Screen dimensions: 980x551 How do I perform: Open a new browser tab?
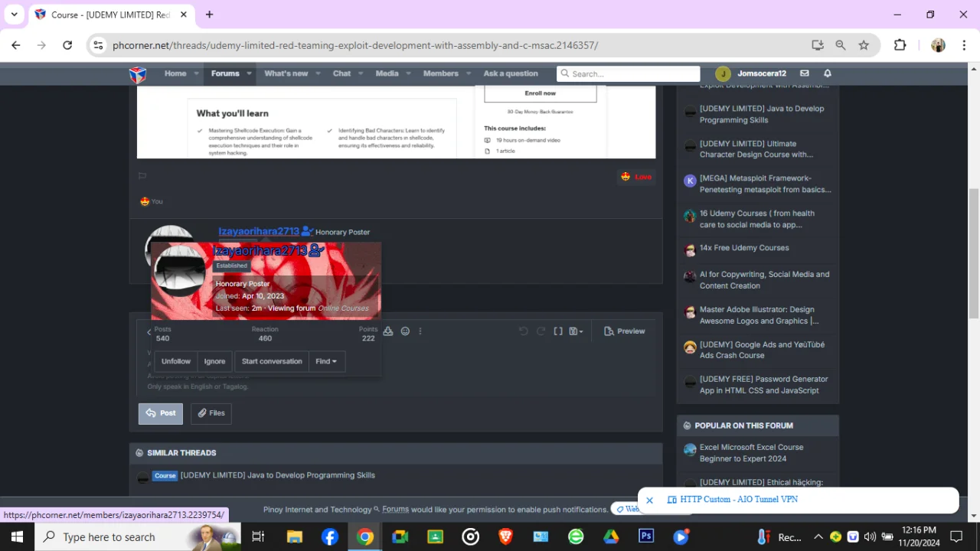coord(209,15)
